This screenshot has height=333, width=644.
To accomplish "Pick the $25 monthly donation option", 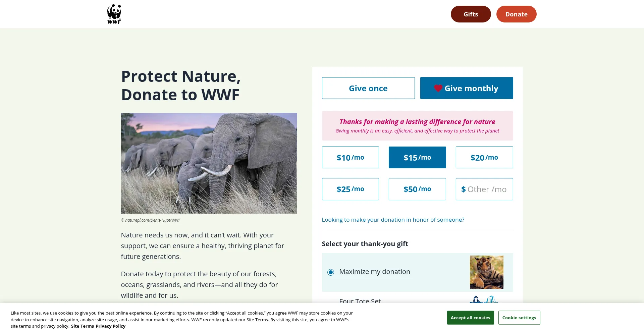I will tap(351, 189).
